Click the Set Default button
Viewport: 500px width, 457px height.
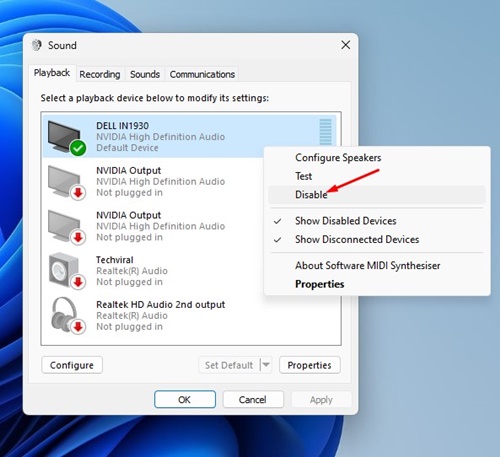[x=229, y=365]
